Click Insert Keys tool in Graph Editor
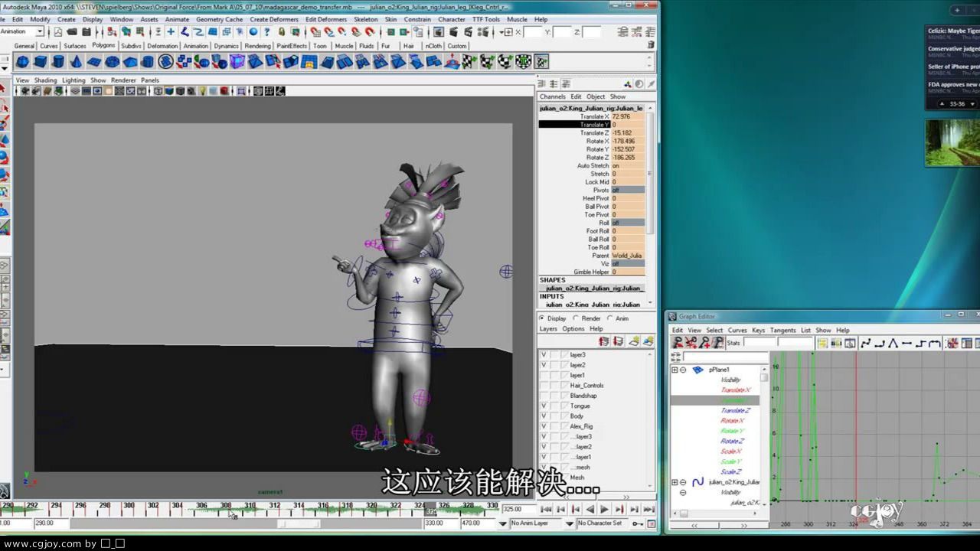The image size is (980, 551). click(691, 343)
